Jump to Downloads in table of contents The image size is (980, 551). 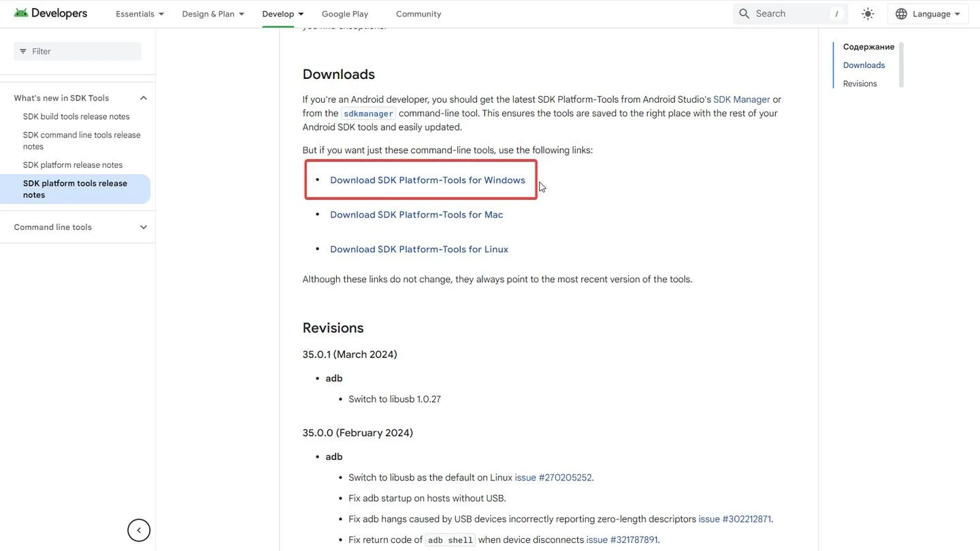[864, 65]
